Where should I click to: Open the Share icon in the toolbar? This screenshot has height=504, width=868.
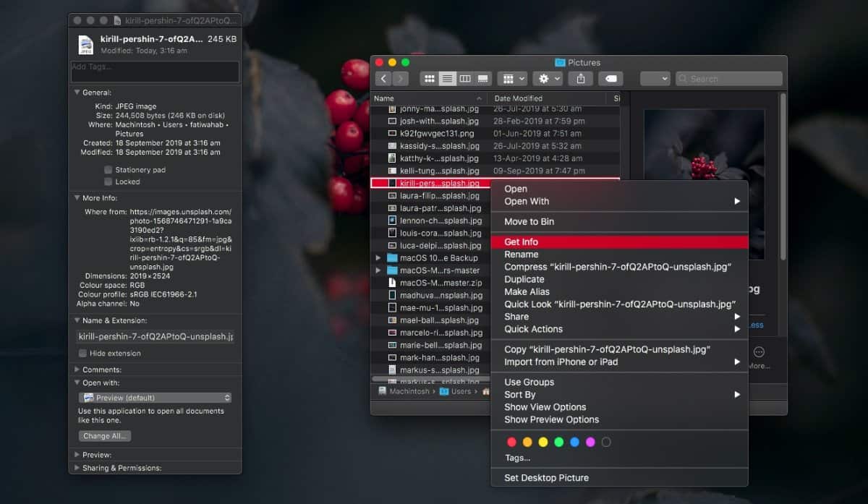pyautogui.click(x=580, y=78)
